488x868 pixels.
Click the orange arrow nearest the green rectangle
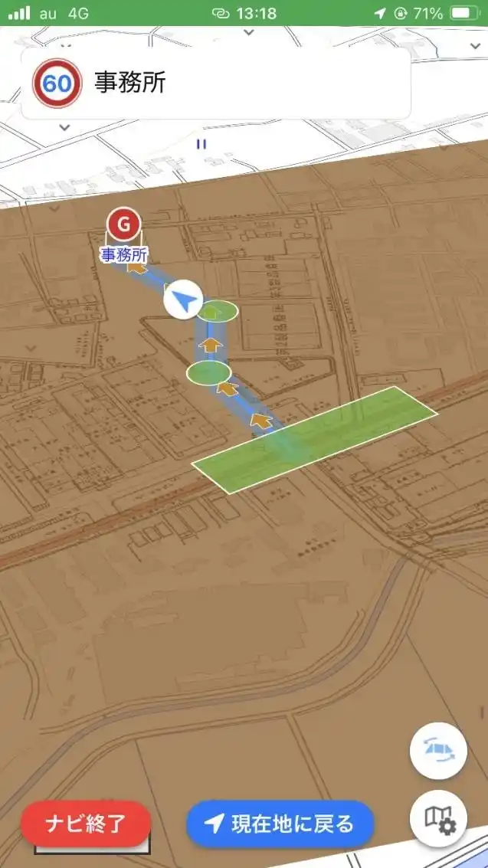coord(260,420)
